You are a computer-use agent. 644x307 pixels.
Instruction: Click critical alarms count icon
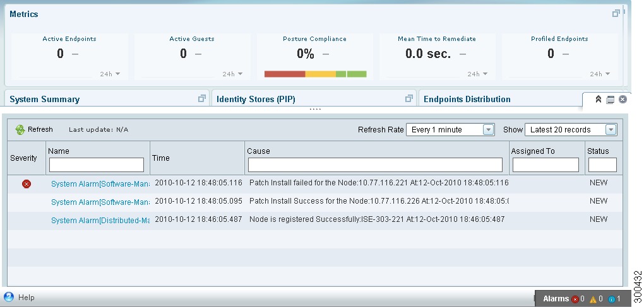(x=575, y=299)
